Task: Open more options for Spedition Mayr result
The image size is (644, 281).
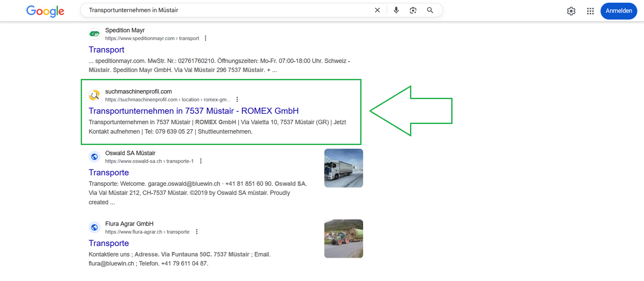Action: tap(205, 38)
